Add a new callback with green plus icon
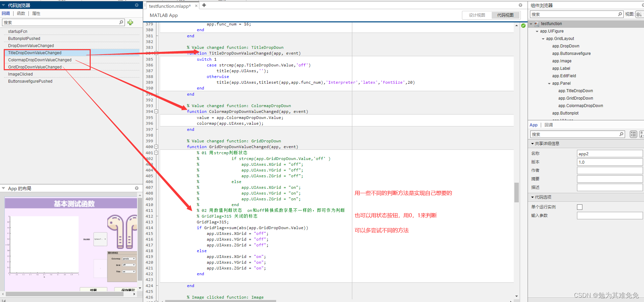Screen dimensions: 644x302 pos(130,22)
